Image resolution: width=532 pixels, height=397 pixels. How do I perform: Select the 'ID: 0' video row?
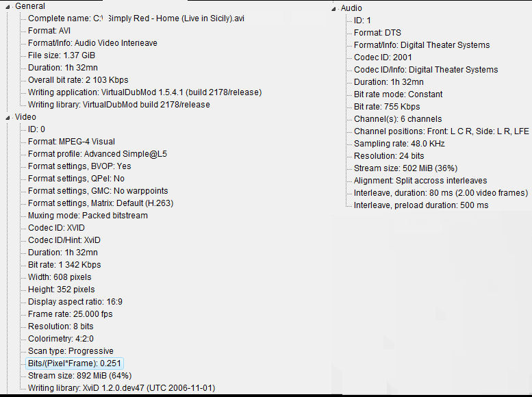coord(36,129)
